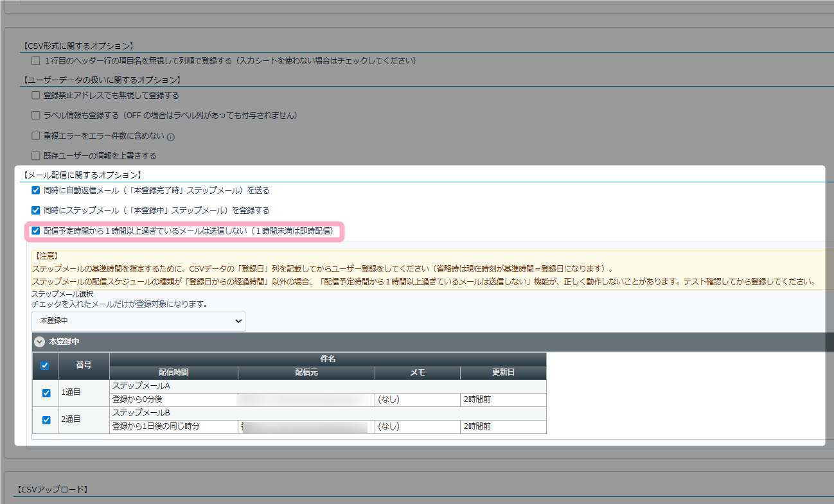Disable 同時にステップメール registration checkbox
The height and width of the screenshot is (504, 834).
36,211
